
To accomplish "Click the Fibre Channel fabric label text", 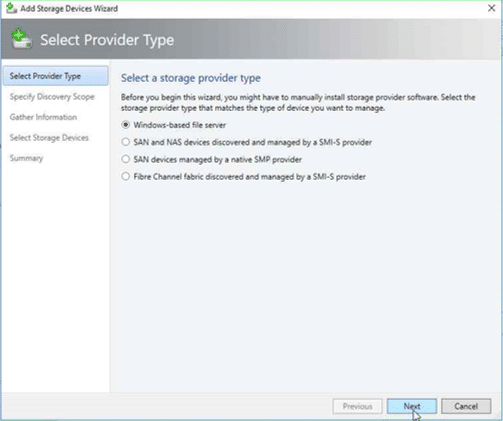I will 249,177.
